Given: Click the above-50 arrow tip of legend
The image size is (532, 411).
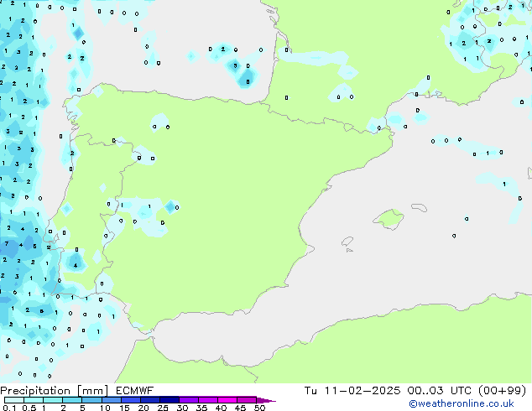Looking at the screenshot, I should 266,400.
